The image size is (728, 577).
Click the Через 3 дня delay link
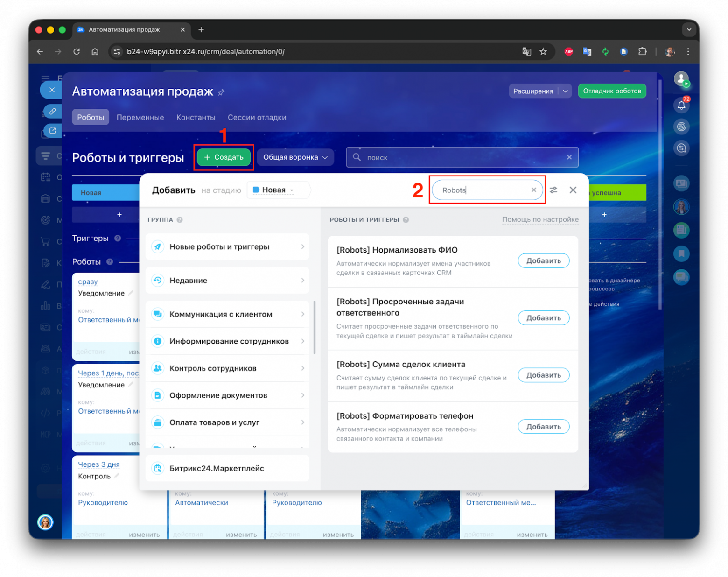(99, 464)
